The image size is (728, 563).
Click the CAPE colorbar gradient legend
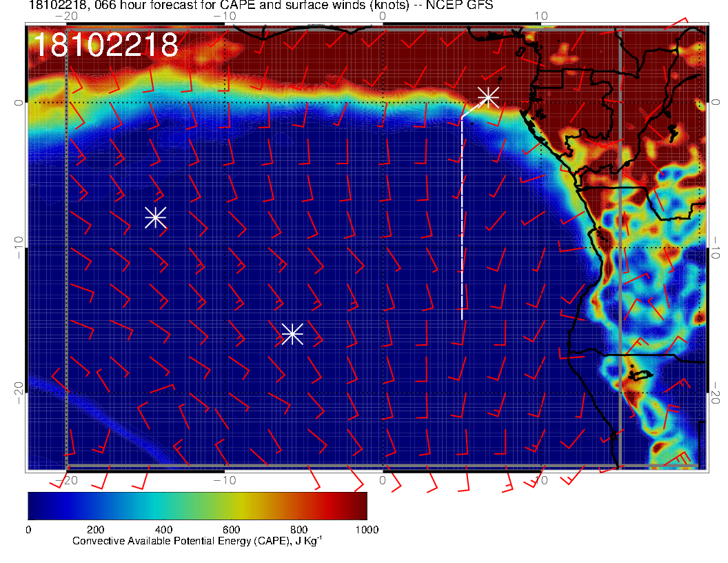coord(197,506)
